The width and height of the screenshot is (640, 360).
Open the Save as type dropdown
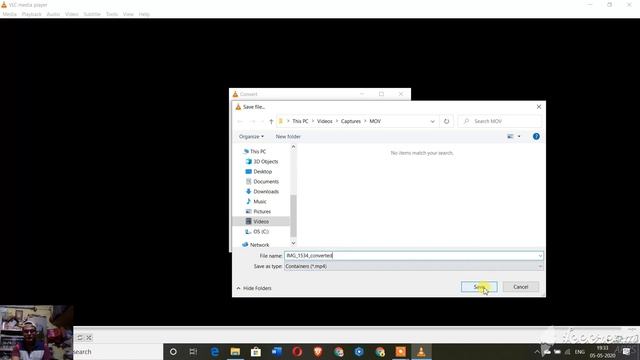(413, 266)
